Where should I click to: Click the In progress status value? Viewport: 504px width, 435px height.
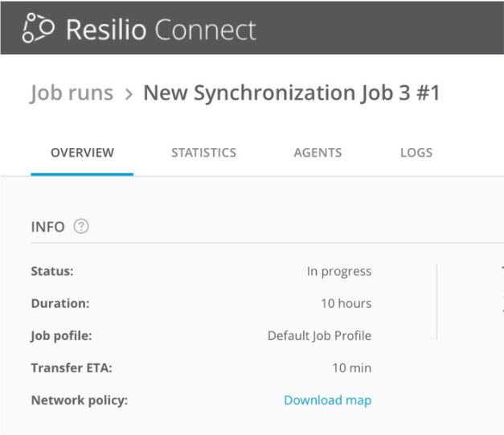(x=338, y=272)
